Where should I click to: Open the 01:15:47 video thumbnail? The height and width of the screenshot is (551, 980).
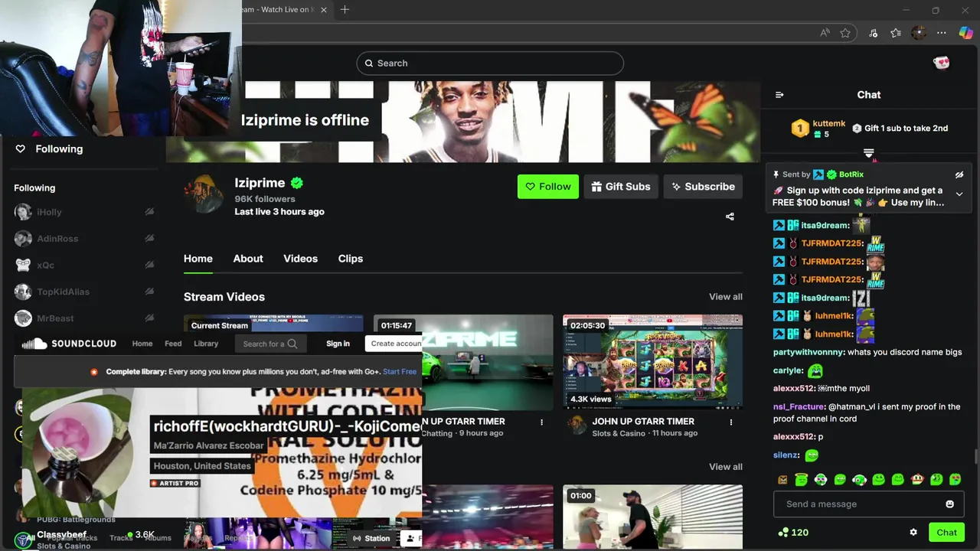[x=463, y=362]
